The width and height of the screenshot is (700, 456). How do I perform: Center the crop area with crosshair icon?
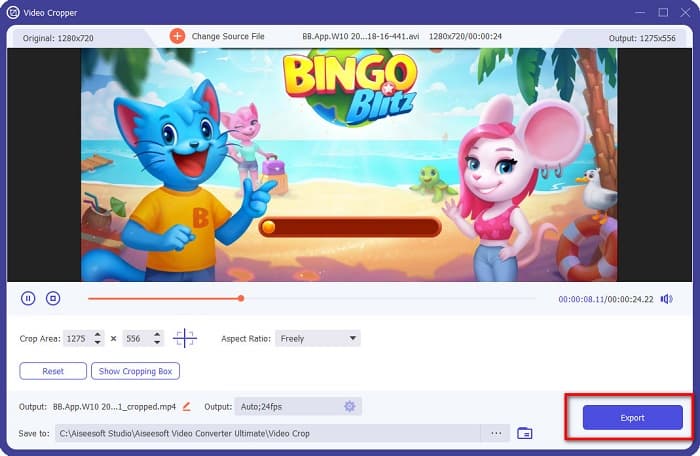184,338
